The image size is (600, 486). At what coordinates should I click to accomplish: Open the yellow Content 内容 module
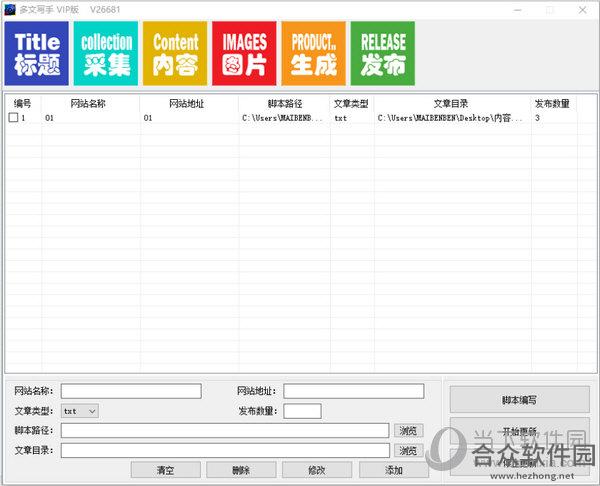(175, 54)
